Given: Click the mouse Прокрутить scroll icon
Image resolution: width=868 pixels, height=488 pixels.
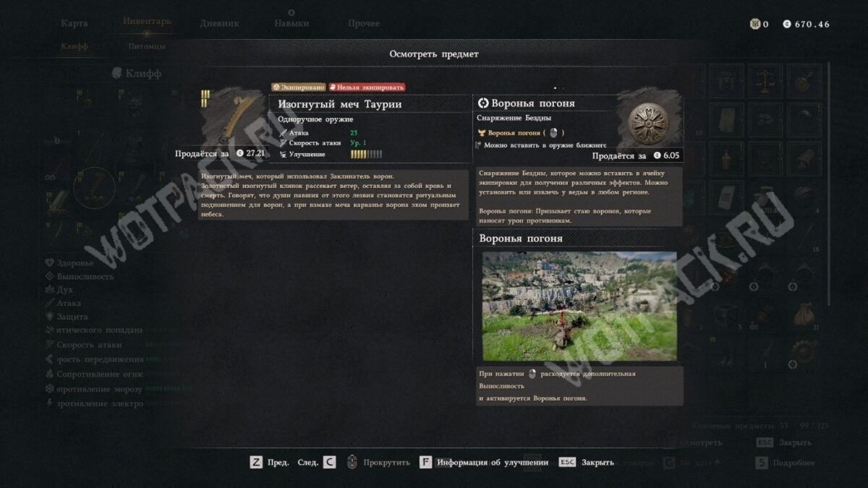Looking at the screenshot, I should 352,462.
